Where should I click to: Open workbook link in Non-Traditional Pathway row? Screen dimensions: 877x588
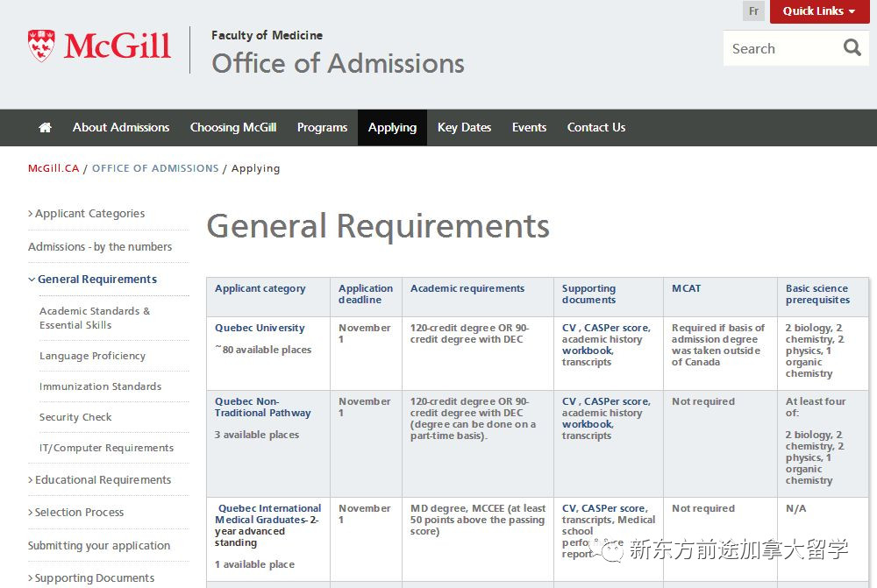coord(588,424)
